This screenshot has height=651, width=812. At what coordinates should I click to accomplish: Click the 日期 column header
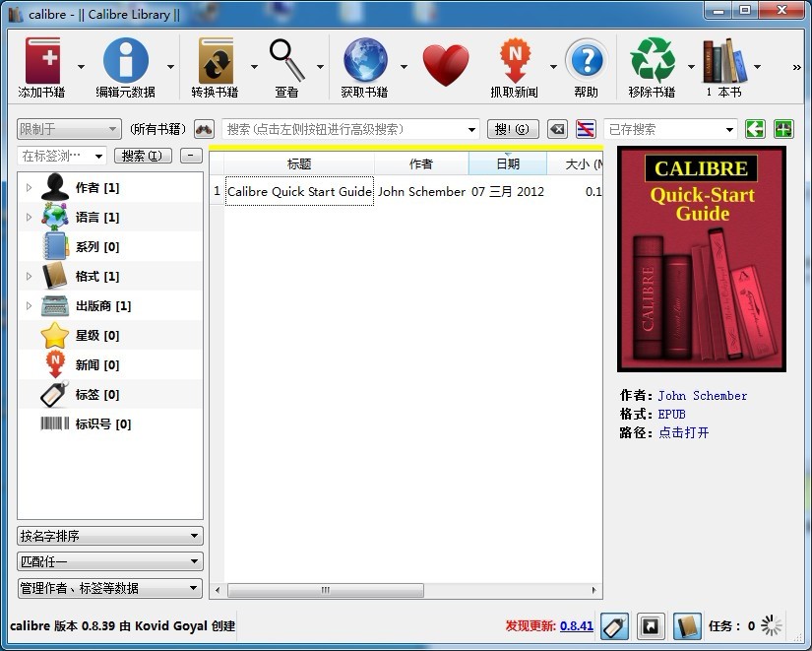[507, 164]
